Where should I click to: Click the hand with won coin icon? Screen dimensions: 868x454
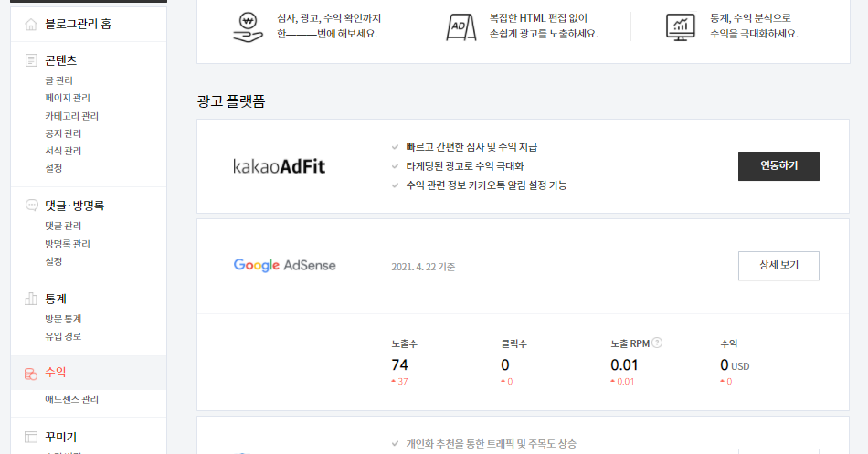[248, 27]
